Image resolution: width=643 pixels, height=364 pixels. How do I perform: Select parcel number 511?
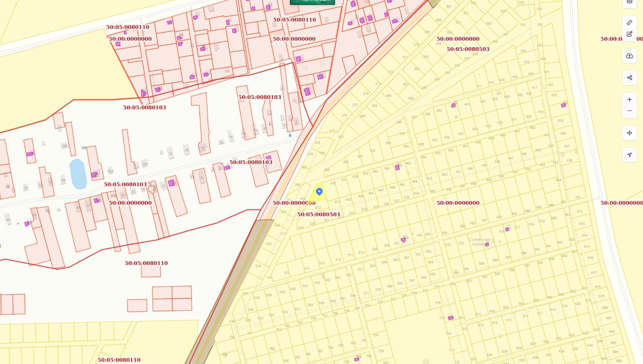[350, 256]
